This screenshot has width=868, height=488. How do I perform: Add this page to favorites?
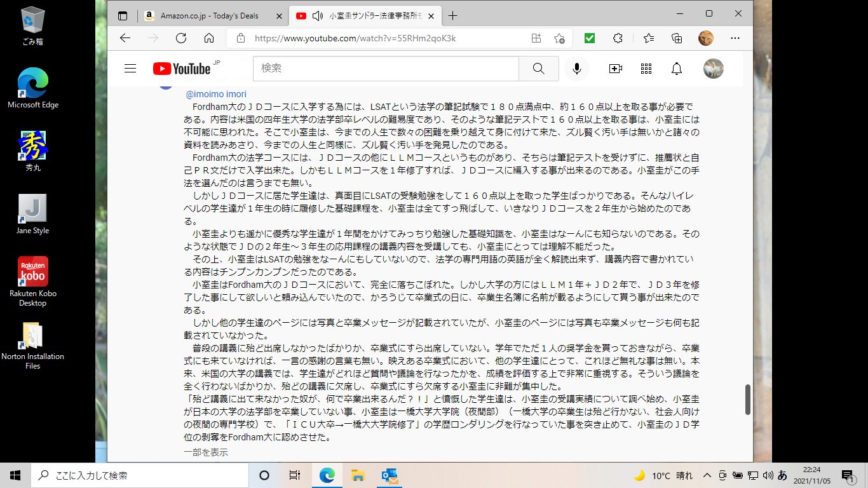(x=559, y=38)
